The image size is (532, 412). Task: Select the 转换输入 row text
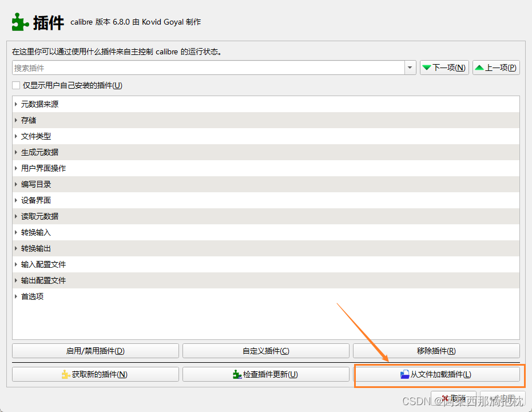(36, 232)
